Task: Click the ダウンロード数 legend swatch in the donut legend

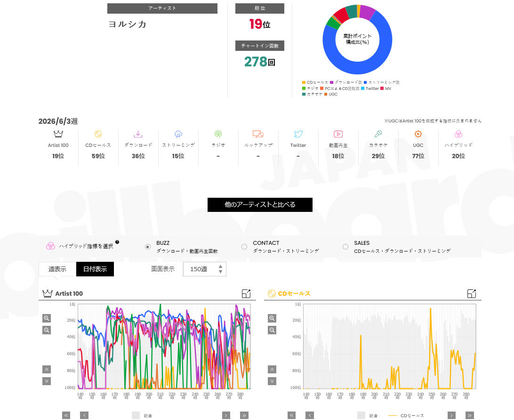Action: (332, 82)
